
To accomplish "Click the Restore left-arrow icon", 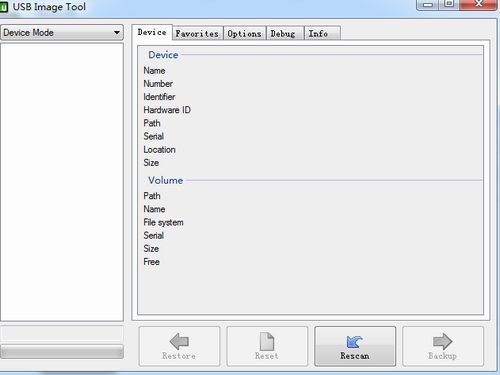I will point(179,341).
